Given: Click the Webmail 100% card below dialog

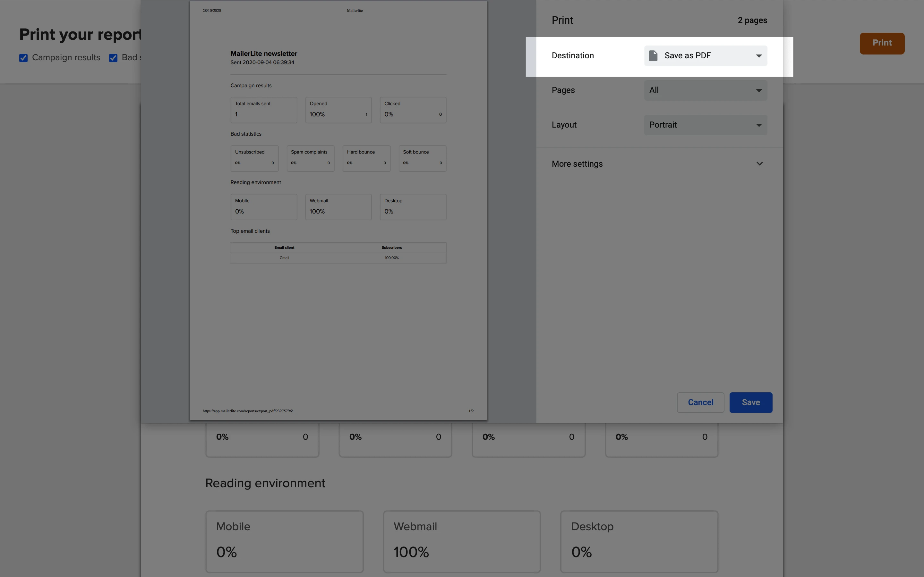Looking at the screenshot, I should coord(462,541).
